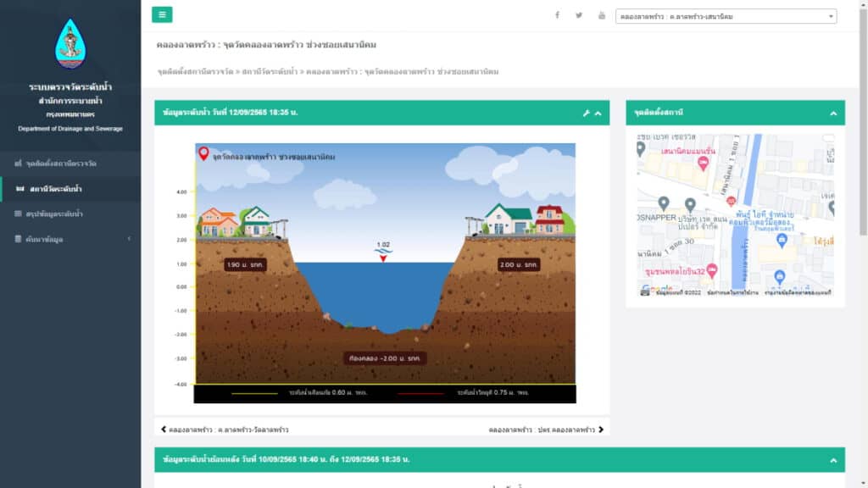Collapse the water level data panel
This screenshot has width=868, height=488.
pos(598,113)
